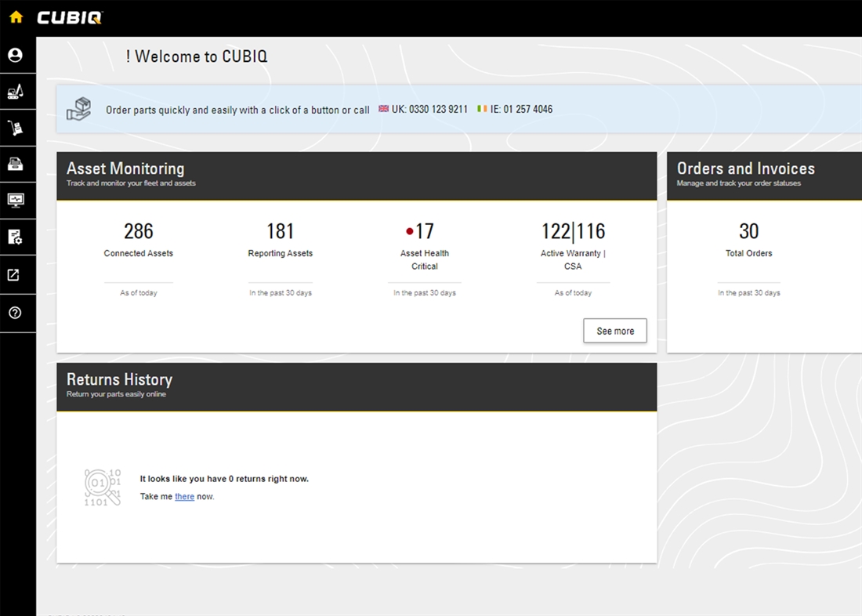
Task: Click the Connected Assets label
Action: [139, 253]
